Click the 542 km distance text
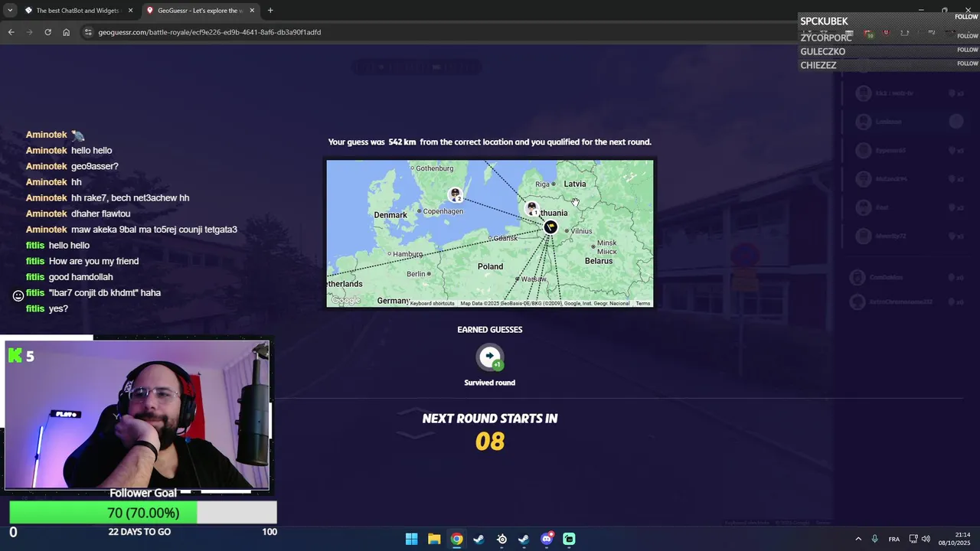The height and width of the screenshot is (551, 980). (402, 142)
